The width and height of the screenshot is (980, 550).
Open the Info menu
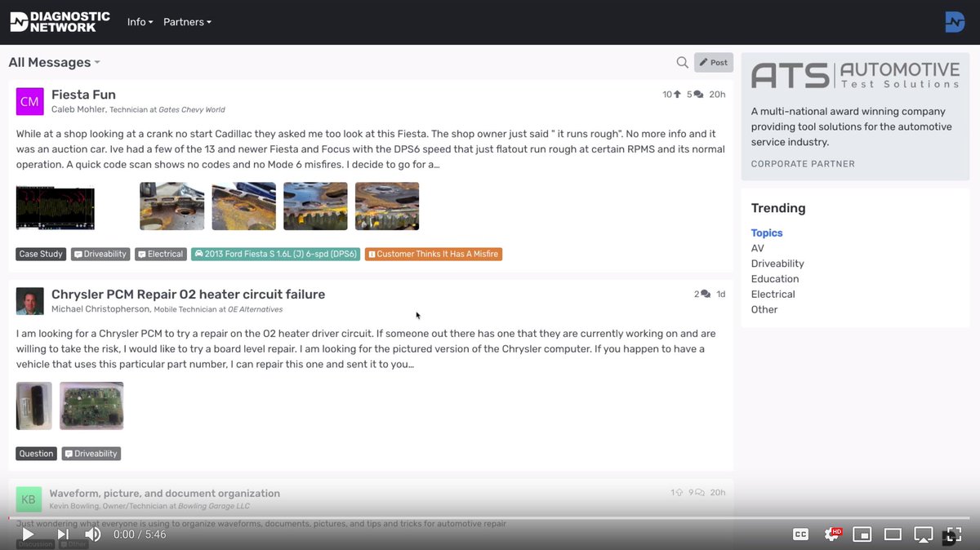click(x=140, y=22)
